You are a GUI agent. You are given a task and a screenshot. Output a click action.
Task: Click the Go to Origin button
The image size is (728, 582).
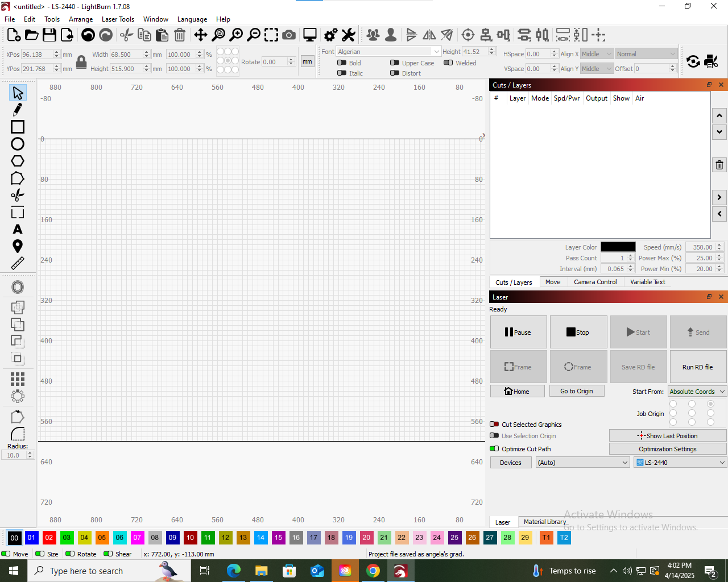(x=577, y=391)
